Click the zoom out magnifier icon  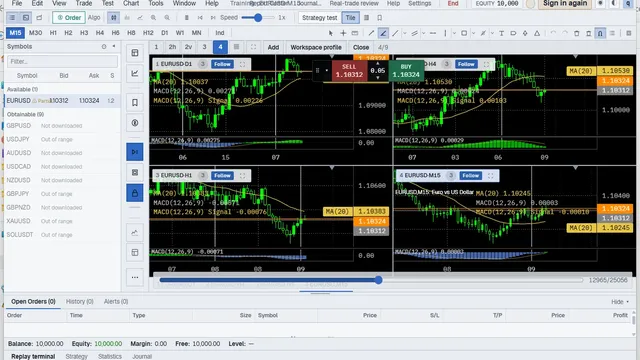click(167, 18)
